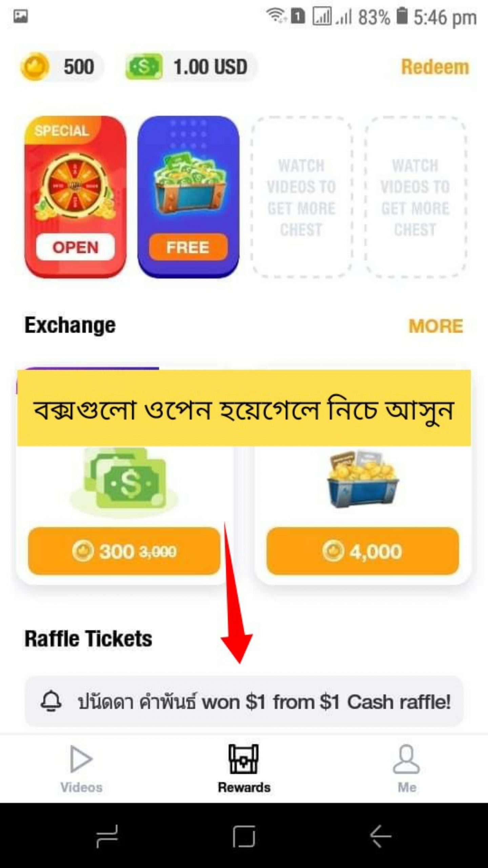488x868 pixels.
Task: Tap the green dollar bills image
Action: pos(124,481)
